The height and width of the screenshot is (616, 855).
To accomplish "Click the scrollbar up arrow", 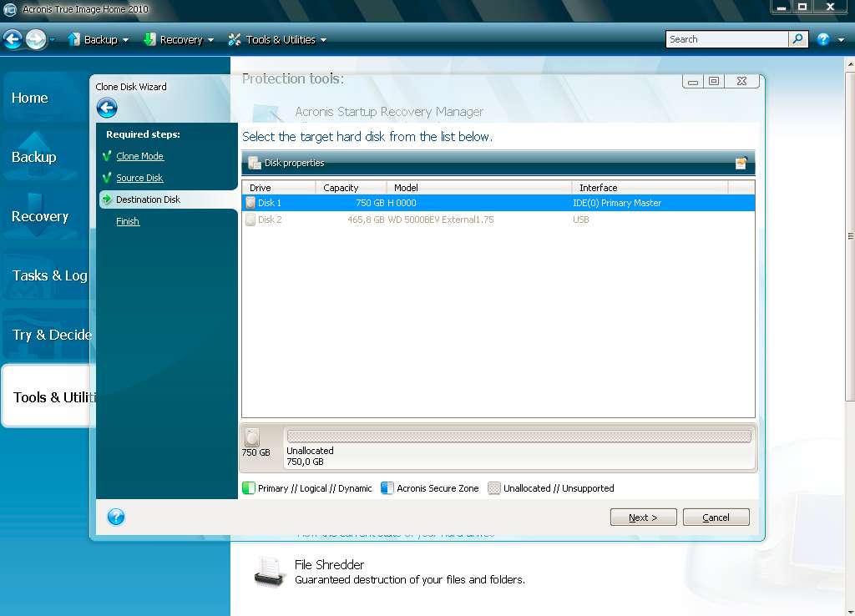I will (x=850, y=64).
